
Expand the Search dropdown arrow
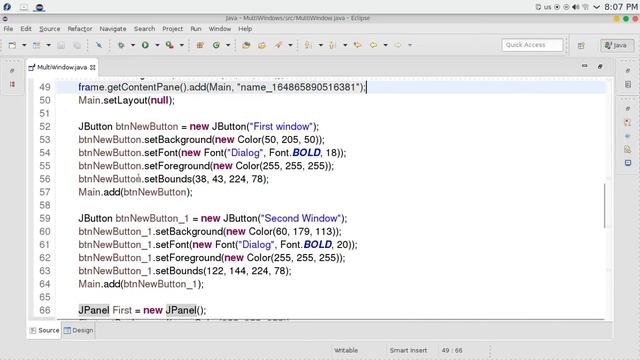tap(290, 45)
